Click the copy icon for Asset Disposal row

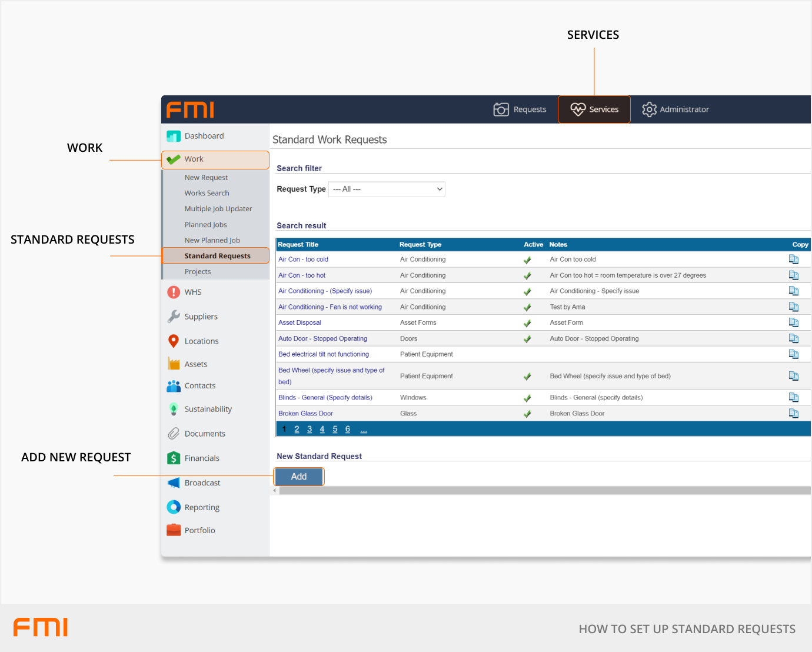[793, 322]
